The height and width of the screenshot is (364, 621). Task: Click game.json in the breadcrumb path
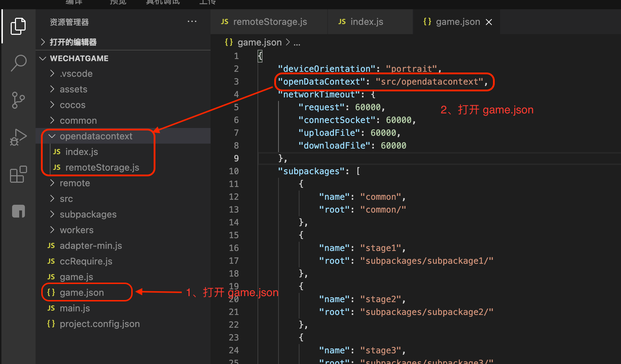[x=259, y=42]
